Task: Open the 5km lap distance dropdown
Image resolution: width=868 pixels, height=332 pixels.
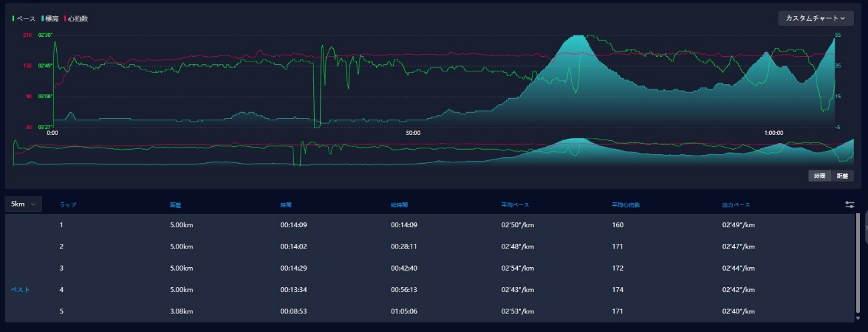Action: tap(23, 204)
